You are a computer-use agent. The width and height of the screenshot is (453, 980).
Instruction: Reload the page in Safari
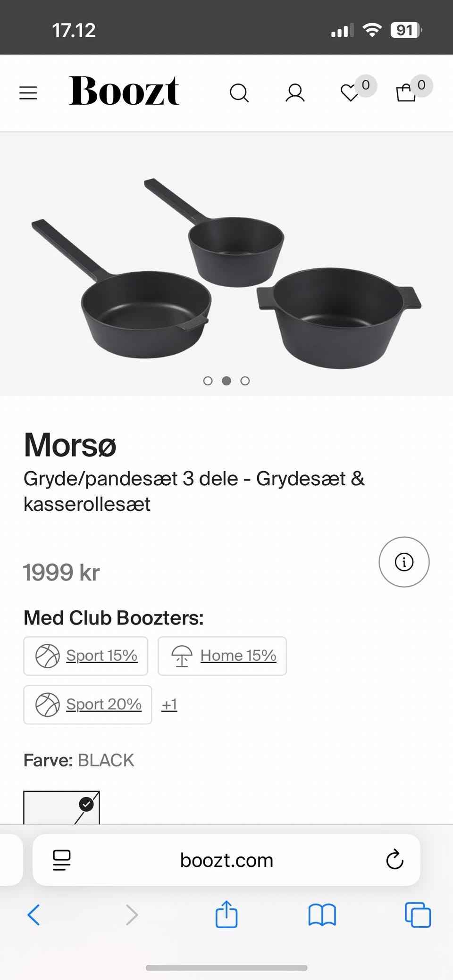click(394, 860)
